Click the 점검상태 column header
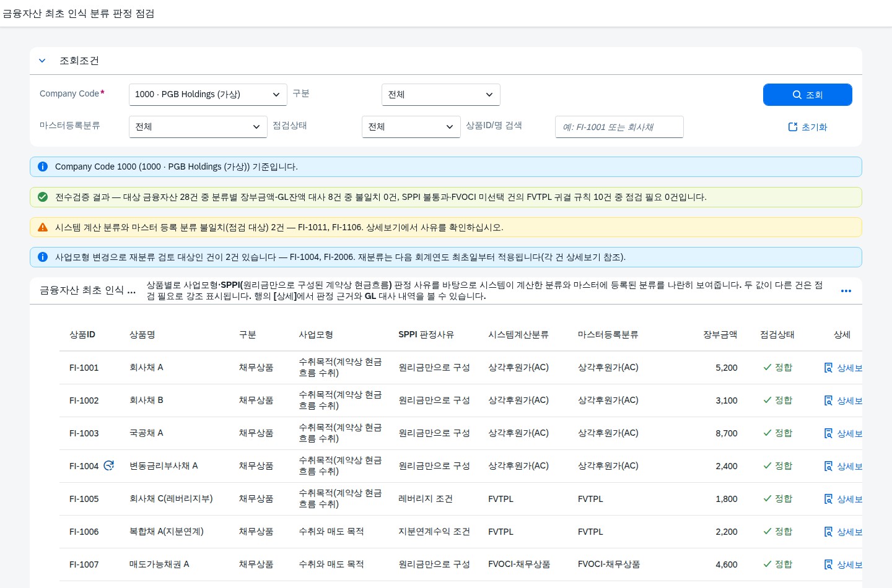892x588 pixels. [x=777, y=334]
